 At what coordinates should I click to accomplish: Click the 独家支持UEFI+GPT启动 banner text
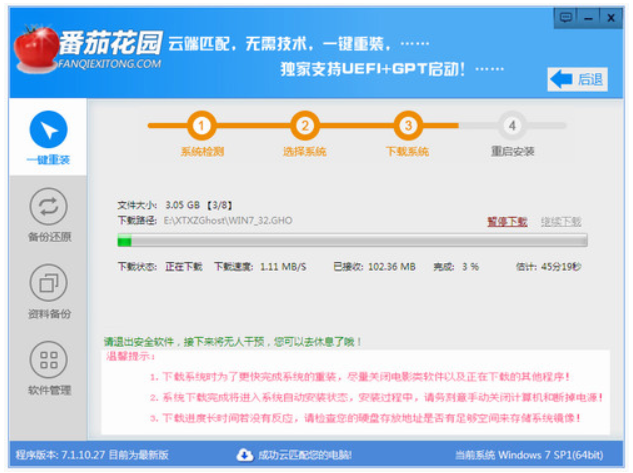[373, 69]
